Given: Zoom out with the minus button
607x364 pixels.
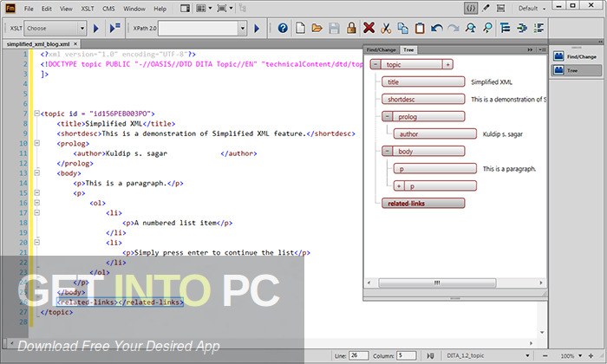Looking at the screenshot, I should [x=545, y=355].
